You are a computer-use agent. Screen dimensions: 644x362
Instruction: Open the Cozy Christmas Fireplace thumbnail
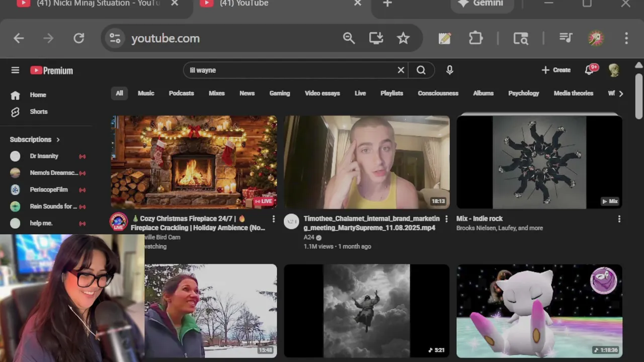(194, 162)
